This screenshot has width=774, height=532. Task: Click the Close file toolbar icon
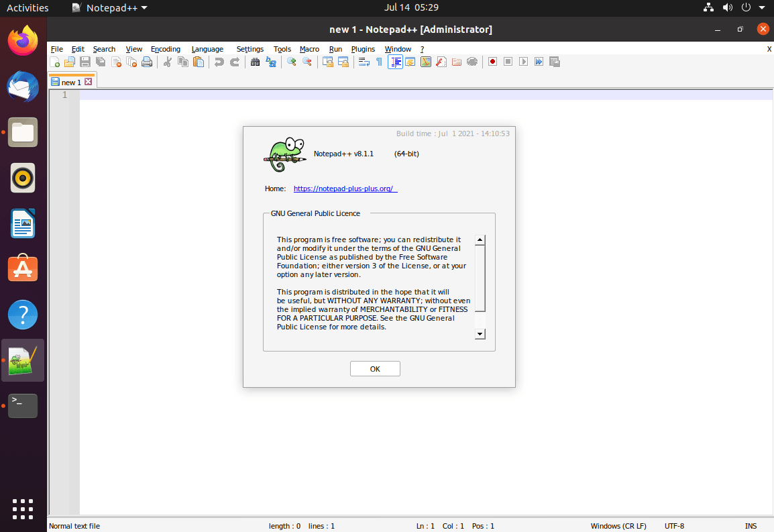(116, 62)
